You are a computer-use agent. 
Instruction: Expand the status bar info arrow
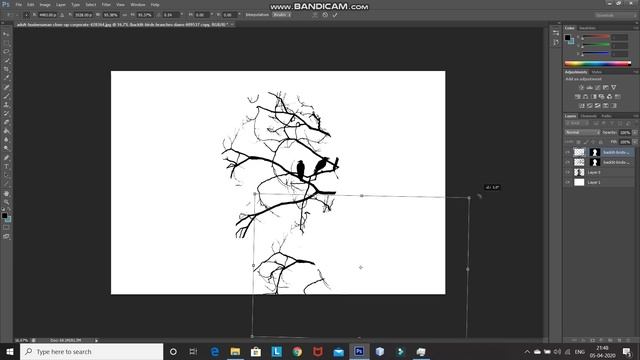pyautogui.click(x=97, y=340)
